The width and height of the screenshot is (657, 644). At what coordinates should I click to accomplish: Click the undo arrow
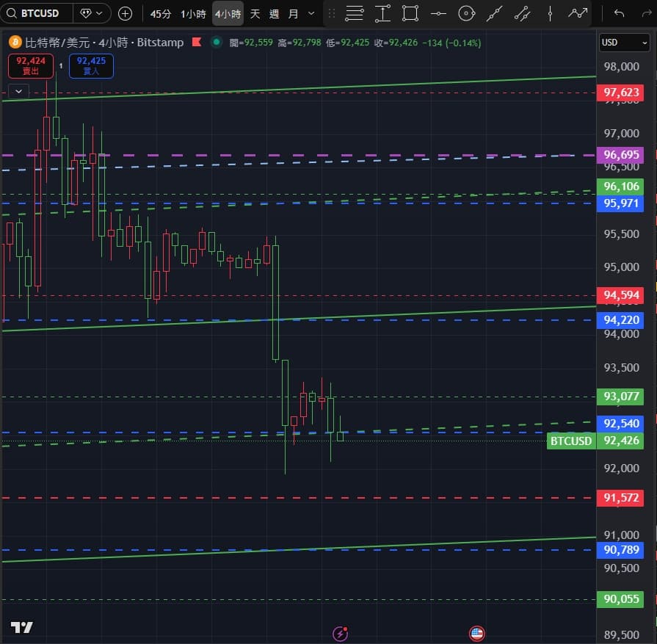[619, 13]
